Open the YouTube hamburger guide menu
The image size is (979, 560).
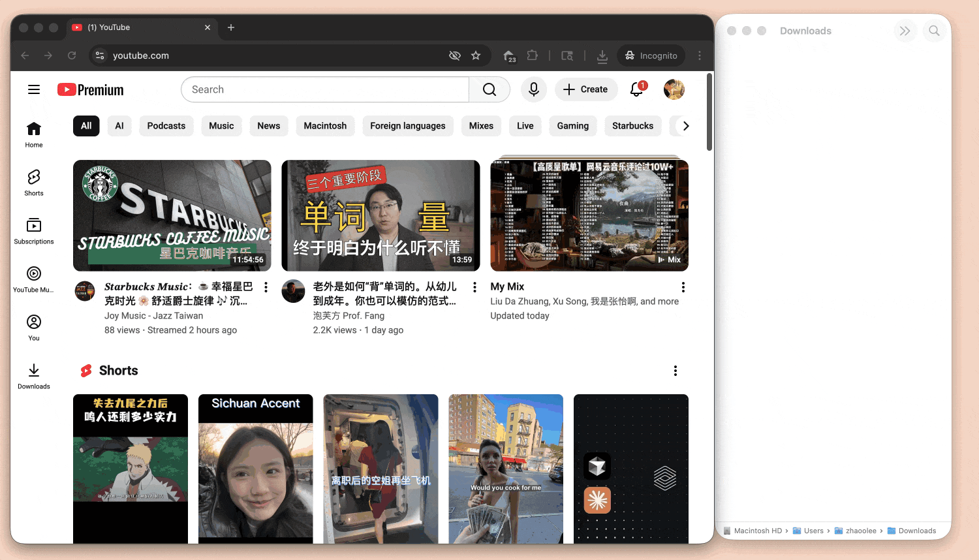coord(34,89)
